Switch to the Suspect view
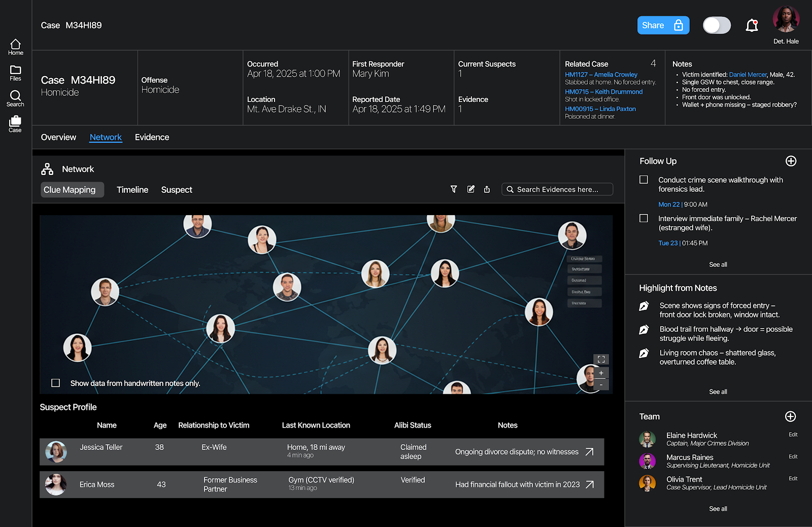The height and width of the screenshot is (527, 812). [177, 190]
